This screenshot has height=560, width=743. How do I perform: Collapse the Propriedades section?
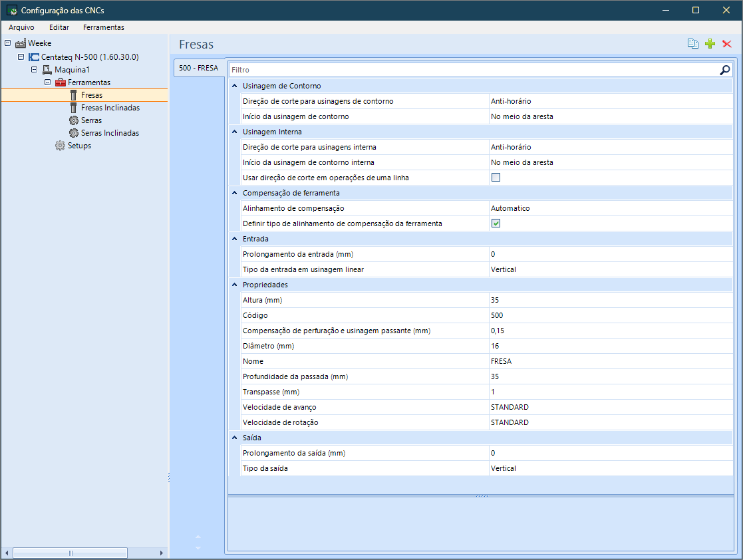235,285
